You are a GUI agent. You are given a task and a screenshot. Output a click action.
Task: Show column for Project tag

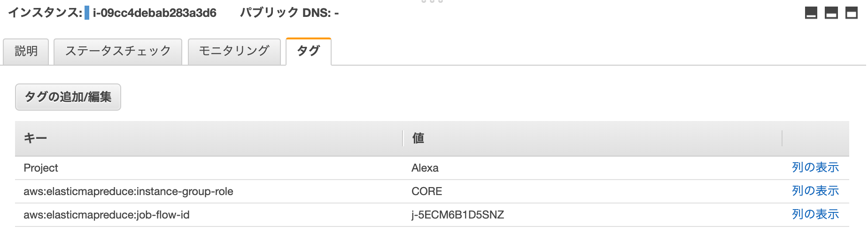(815, 167)
